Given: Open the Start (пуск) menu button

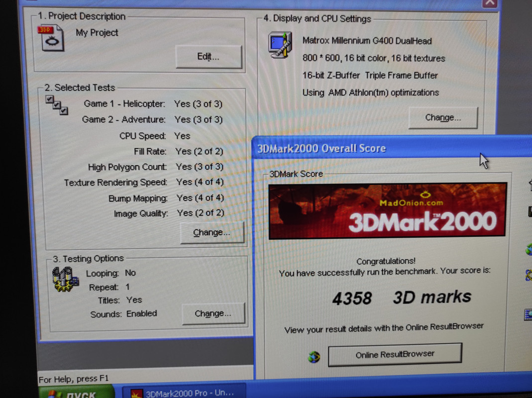Looking at the screenshot, I should point(76,393).
